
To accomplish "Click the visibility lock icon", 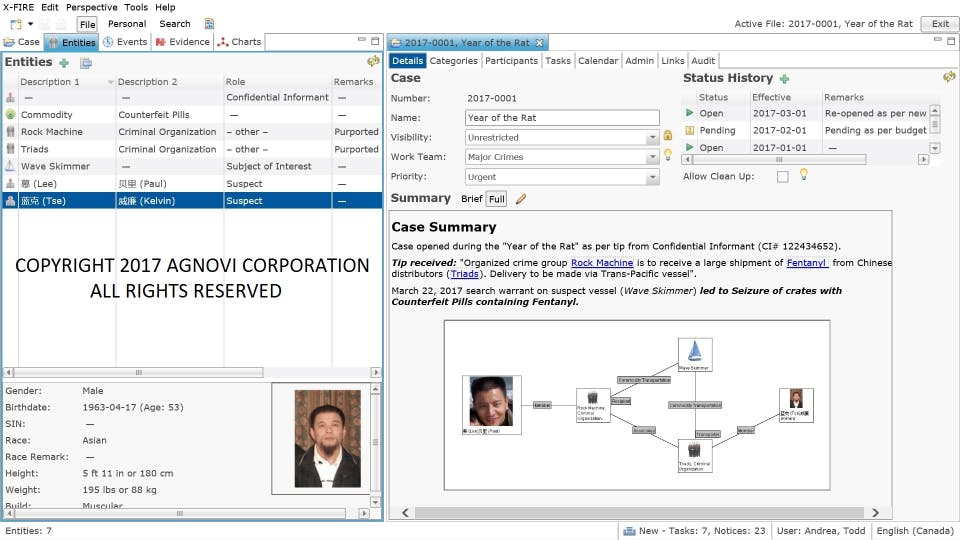I will pos(668,135).
